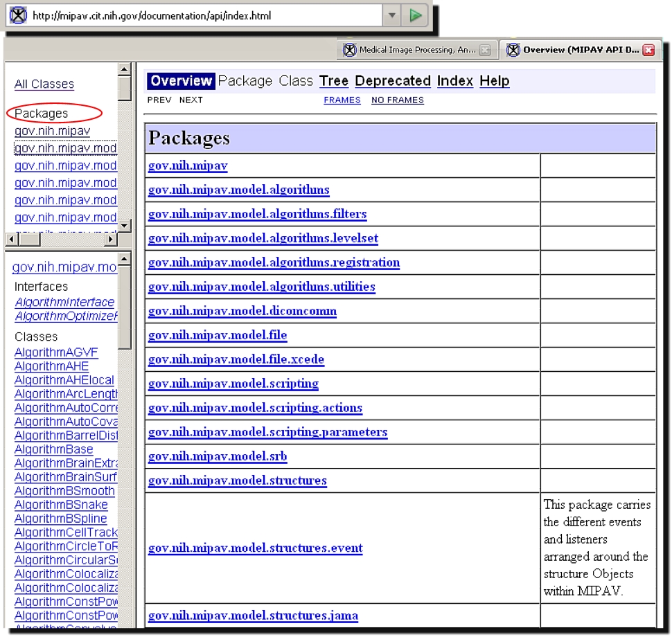Click the site icon in address bar
This screenshot has width=672, height=637.
17,15
